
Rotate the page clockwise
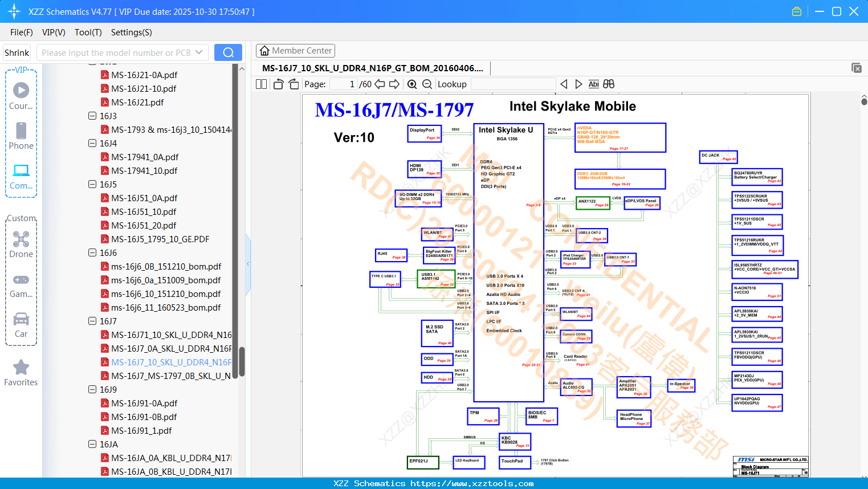click(294, 84)
